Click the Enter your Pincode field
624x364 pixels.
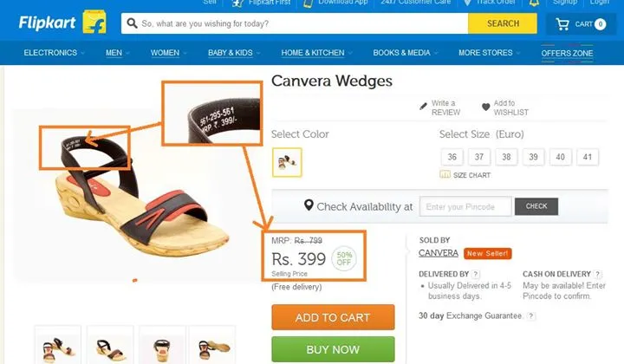465,206
